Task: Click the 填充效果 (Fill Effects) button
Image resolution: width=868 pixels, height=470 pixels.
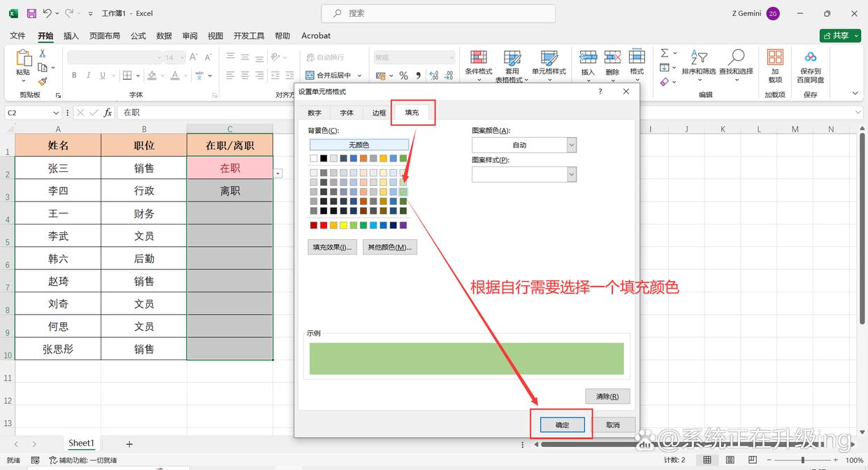Action: click(333, 247)
